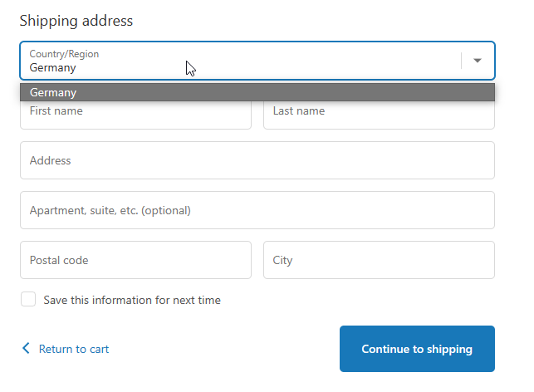Select the Address input field
Image resolution: width=534 pixels, height=392 pixels.
tap(257, 160)
